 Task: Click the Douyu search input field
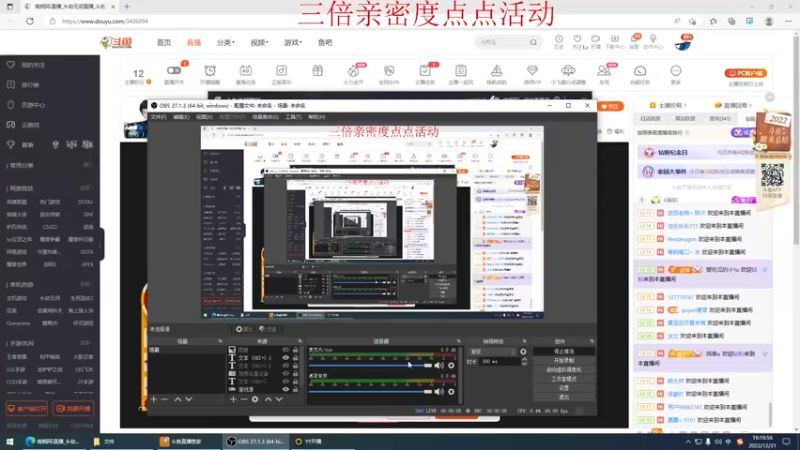502,42
